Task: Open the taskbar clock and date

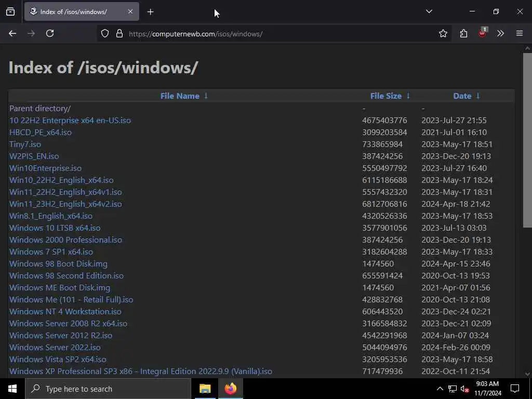Action: (487, 389)
